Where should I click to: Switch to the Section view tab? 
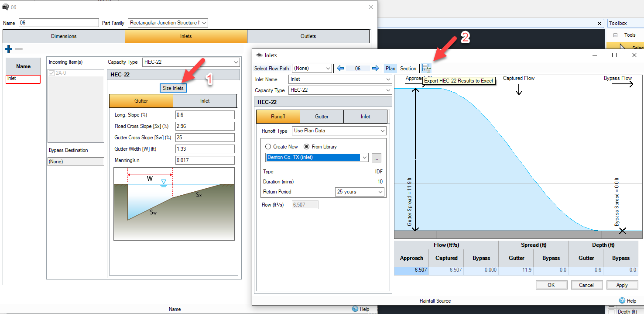[x=408, y=68]
